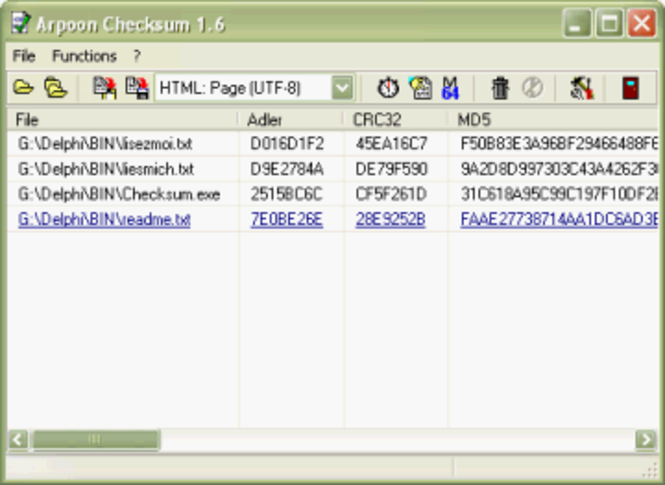Close the Arpoon Checksum window
The image size is (665, 485).
point(642,23)
